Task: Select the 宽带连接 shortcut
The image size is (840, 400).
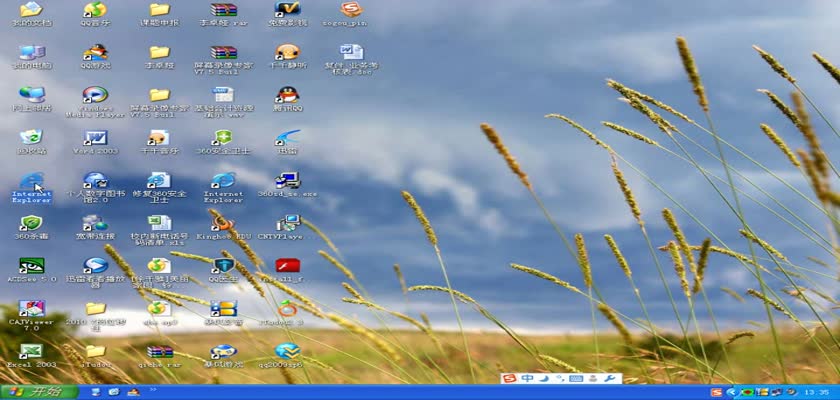Action: [x=95, y=228]
